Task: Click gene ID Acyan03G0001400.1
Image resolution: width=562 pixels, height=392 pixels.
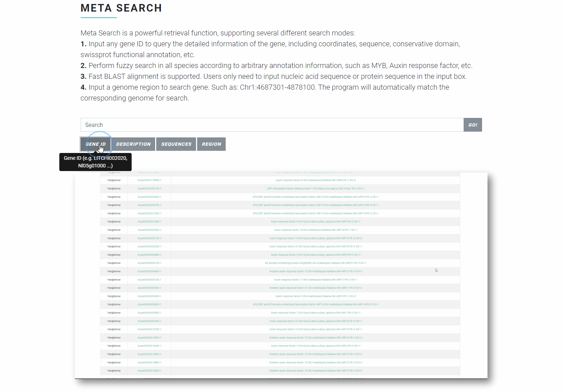Action: point(149,222)
